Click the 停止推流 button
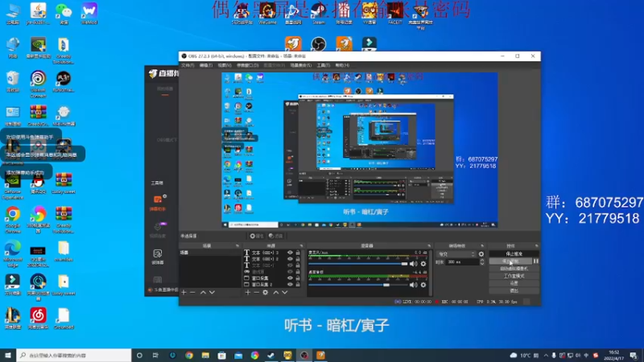 514,253
